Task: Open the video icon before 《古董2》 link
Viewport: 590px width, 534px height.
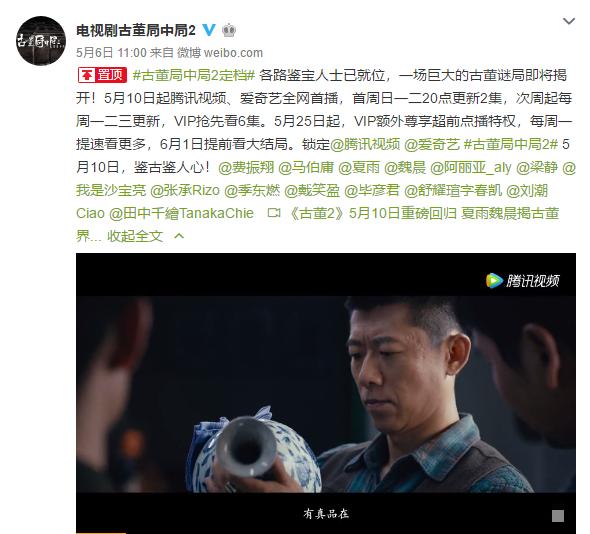Action: (x=274, y=213)
